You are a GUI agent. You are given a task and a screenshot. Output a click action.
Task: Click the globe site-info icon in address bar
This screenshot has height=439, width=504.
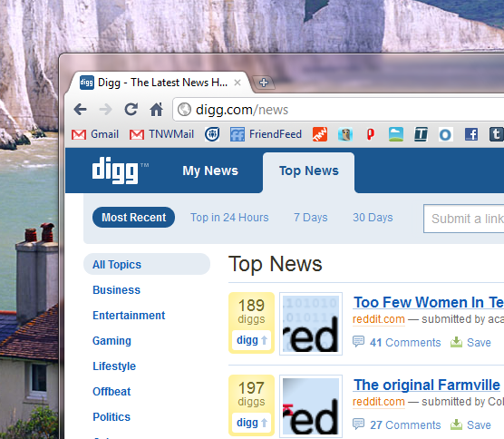[x=185, y=110]
